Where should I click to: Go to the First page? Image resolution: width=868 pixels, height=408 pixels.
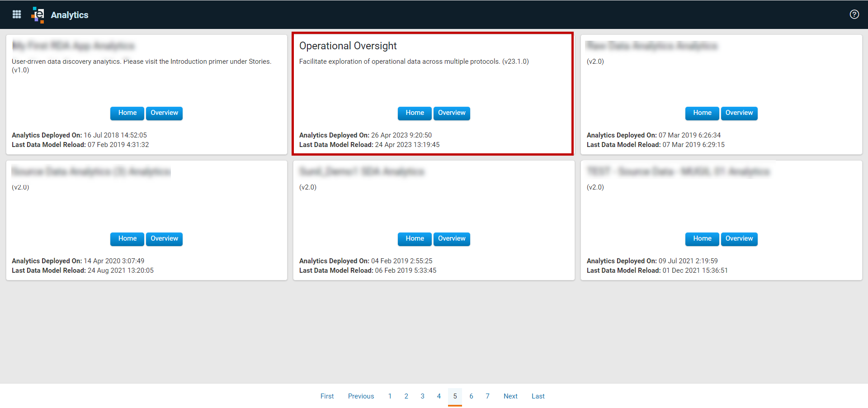click(327, 396)
